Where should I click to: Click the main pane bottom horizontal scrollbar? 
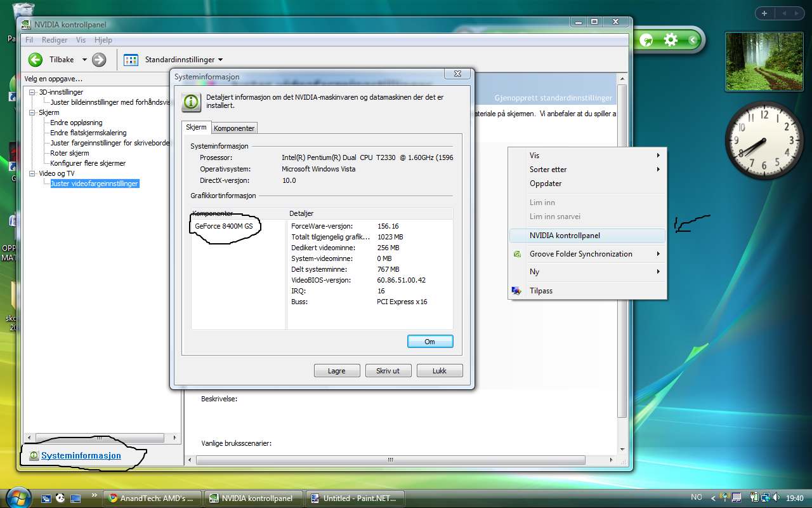(x=401, y=459)
